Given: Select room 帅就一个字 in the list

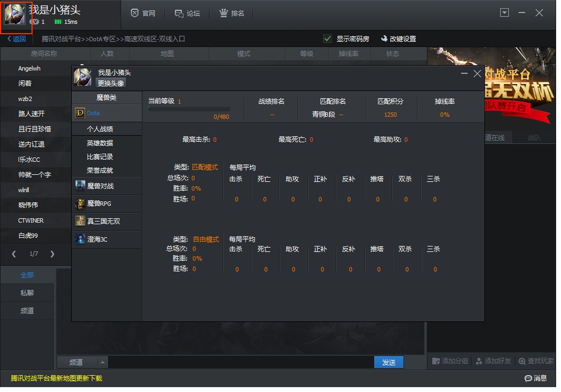Looking at the screenshot, I should tap(34, 174).
